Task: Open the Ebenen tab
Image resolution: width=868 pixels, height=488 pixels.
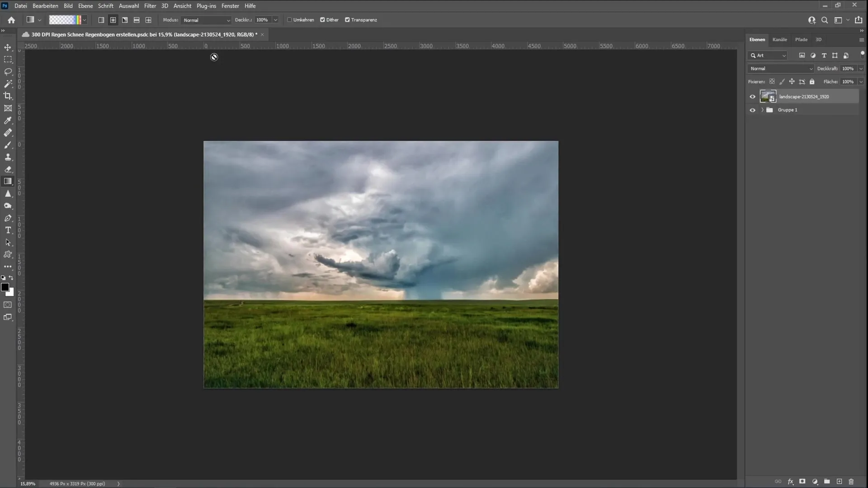Action: tap(757, 39)
